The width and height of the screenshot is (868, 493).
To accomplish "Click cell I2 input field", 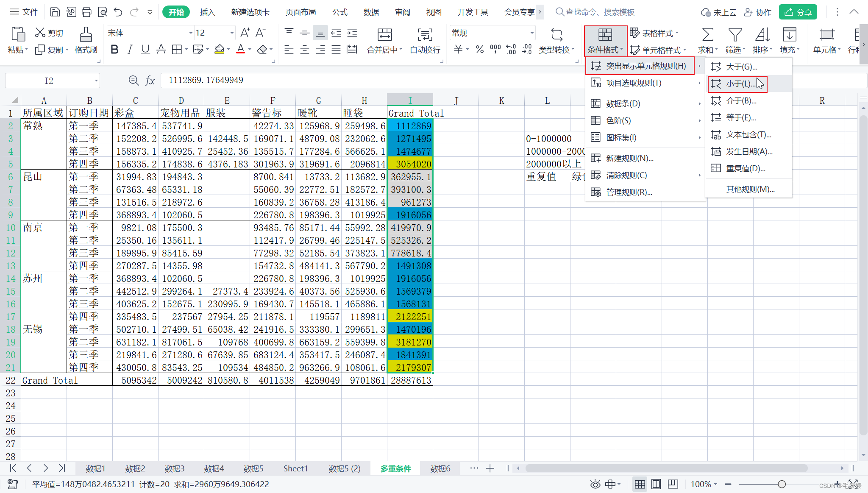I will pos(412,126).
